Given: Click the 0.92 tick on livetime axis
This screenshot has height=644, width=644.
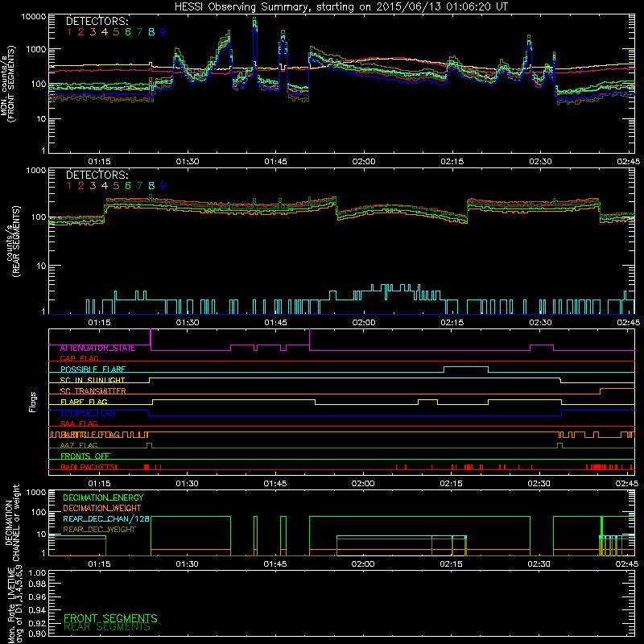Looking at the screenshot, I should tap(37, 623).
